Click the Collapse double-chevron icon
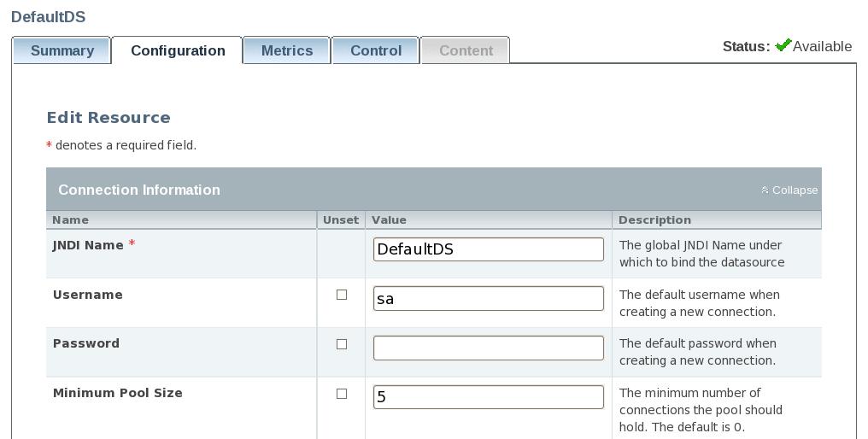Image resolution: width=868 pixels, height=439 pixels. pos(765,190)
